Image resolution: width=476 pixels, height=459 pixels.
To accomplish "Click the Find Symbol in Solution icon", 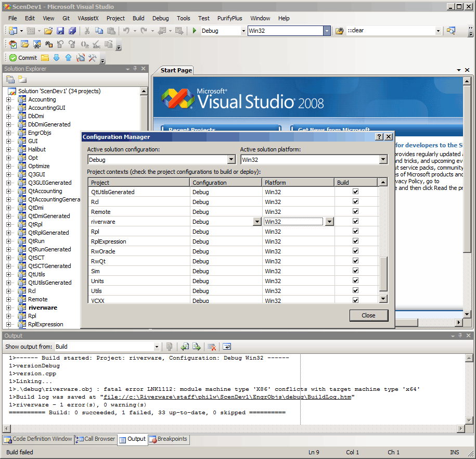I will (37, 44).
